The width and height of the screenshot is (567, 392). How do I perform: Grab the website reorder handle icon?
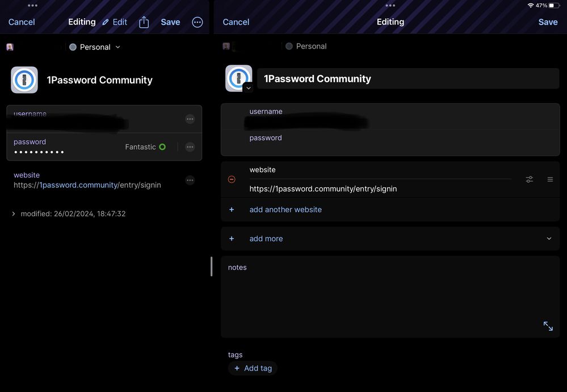pos(550,179)
